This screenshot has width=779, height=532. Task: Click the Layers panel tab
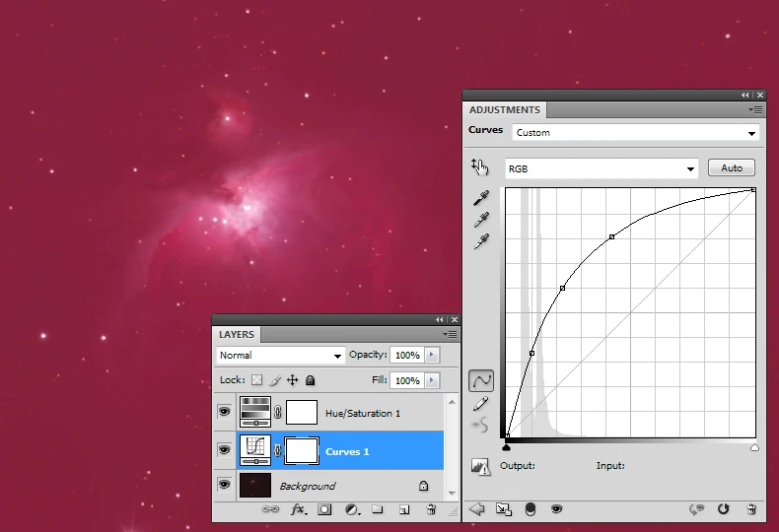click(x=237, y=335)
